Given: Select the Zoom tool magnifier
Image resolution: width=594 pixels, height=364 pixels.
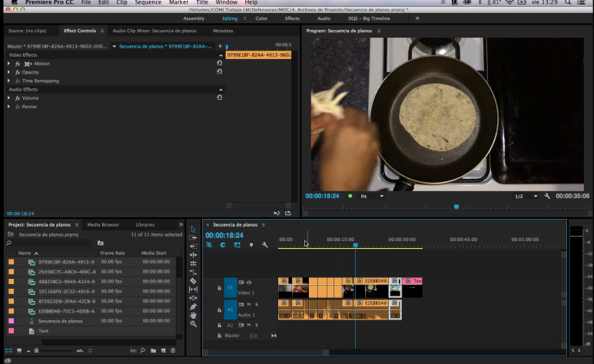Looking at the screenshot, I should (193, 324).
